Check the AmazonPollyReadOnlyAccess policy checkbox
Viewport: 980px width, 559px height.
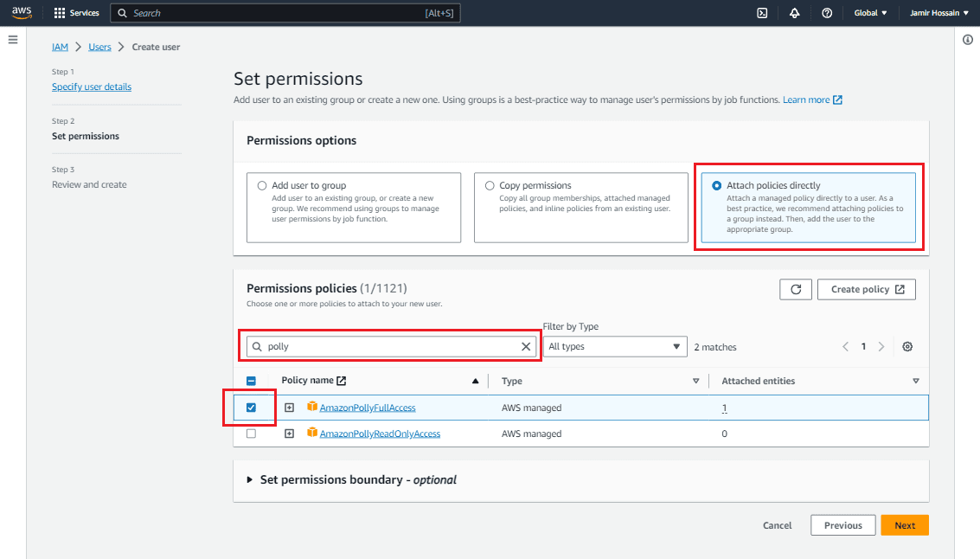click(252, 434)
